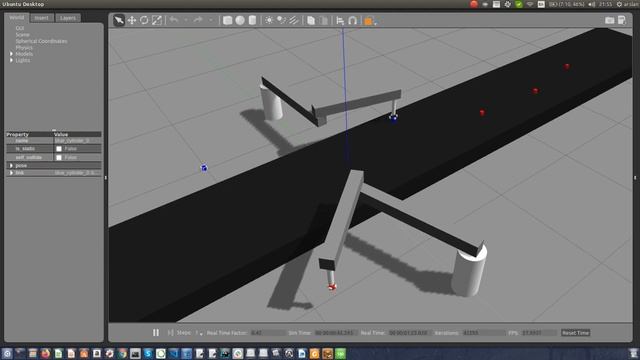Select Physics in the world tree
The height and width of the screenshot is (360, 640).
(x=24, y=47)
